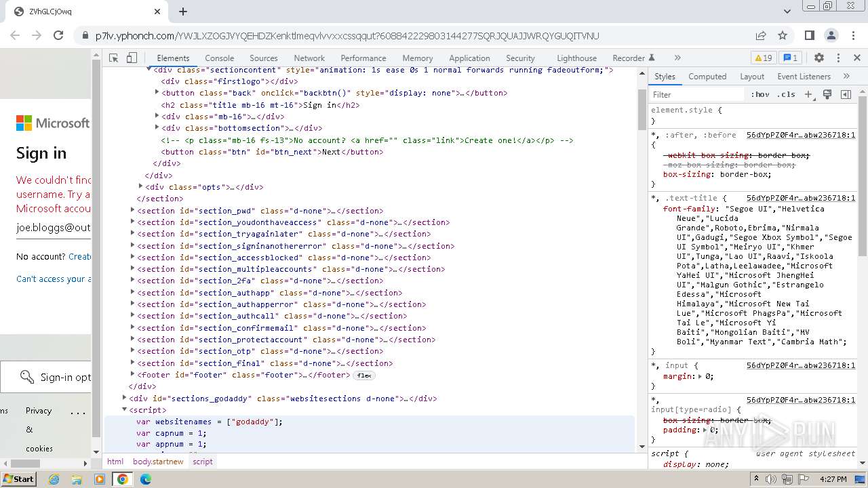This screenshot has width=868, height=488.
Task: Click the warnings count badge 19
Action: click(x=764, y=58)
